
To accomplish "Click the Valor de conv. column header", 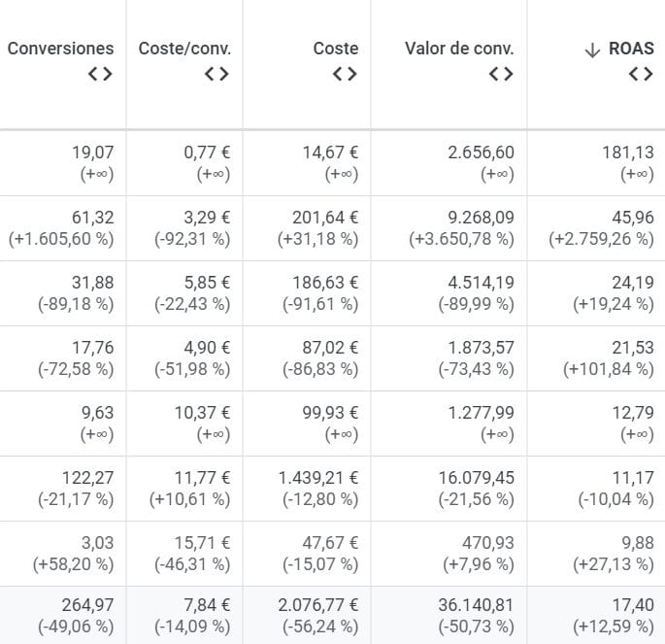I will tap(459, 49).
